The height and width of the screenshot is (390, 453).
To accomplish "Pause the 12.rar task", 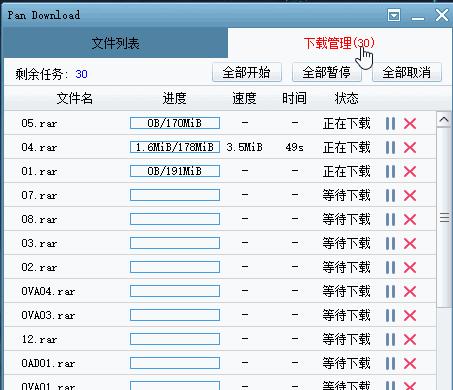I will [x=390, y=340].
